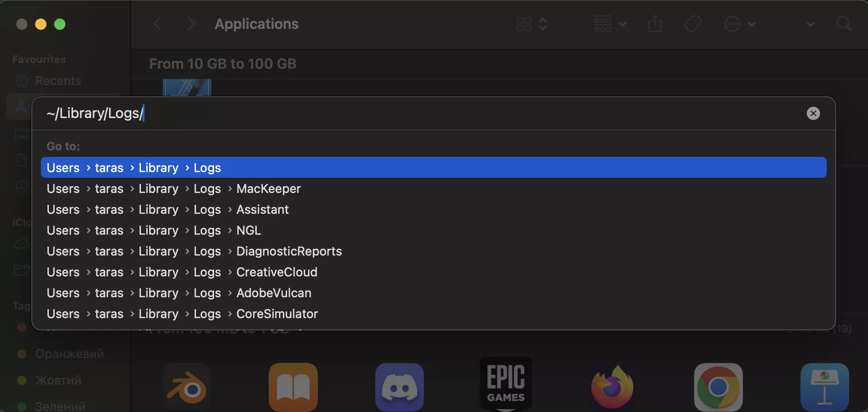Viewport: 868px width, 412px height.
Task: Pick the DiagnosticReports folder suggestion
Action: coord(289,251)
